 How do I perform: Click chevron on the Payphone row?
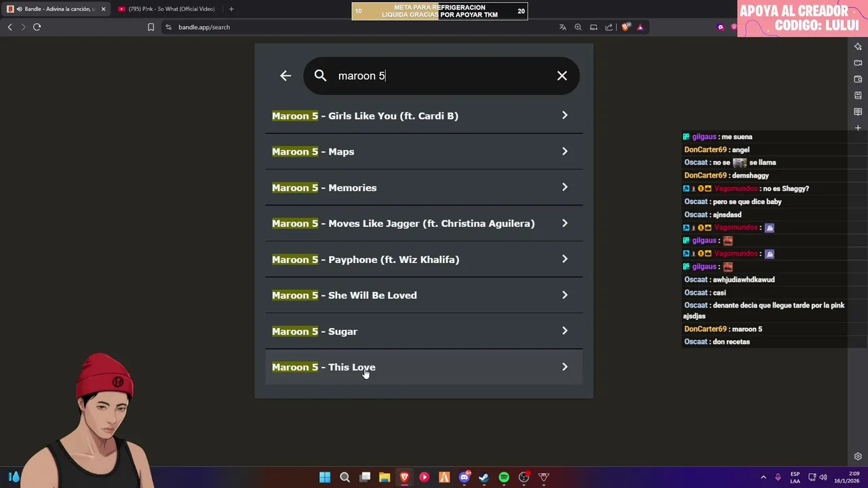[565, 259]
